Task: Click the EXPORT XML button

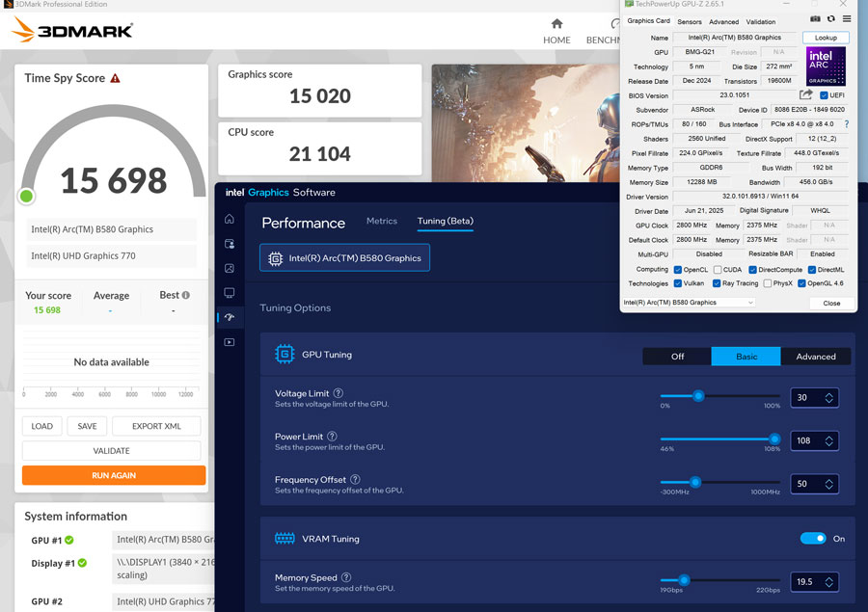Action: tap(156, 426)
